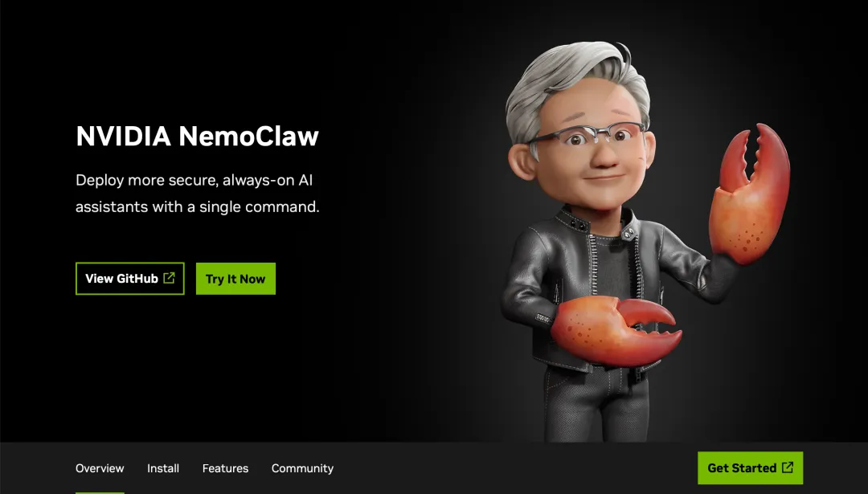Click the external-link icon beside View GitHub

click(x=169, y=278)
